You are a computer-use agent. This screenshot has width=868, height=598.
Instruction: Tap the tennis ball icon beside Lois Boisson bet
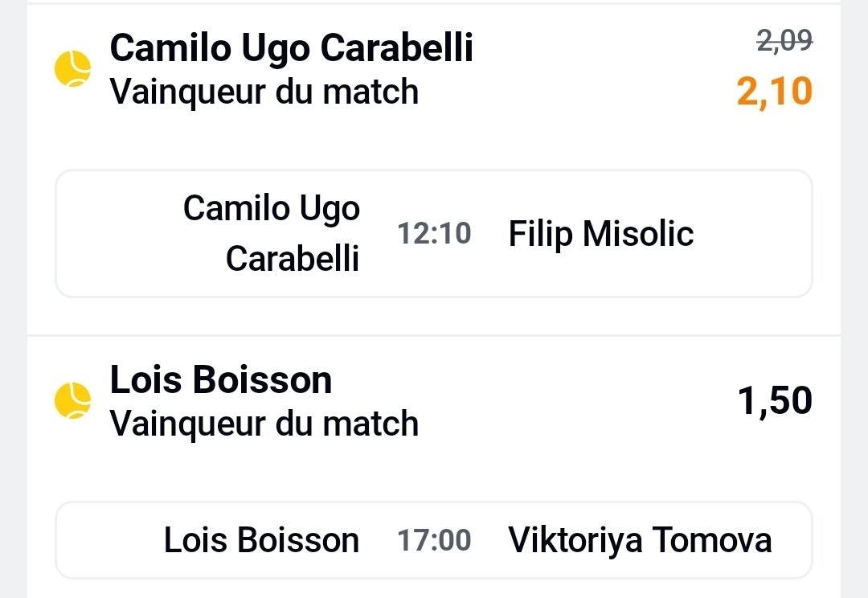tap(73, 400)
